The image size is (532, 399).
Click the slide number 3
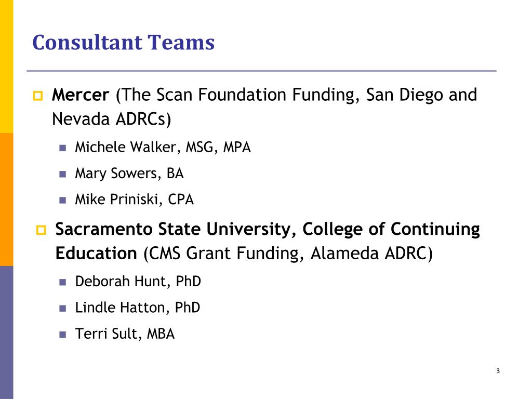click(498, 371)
